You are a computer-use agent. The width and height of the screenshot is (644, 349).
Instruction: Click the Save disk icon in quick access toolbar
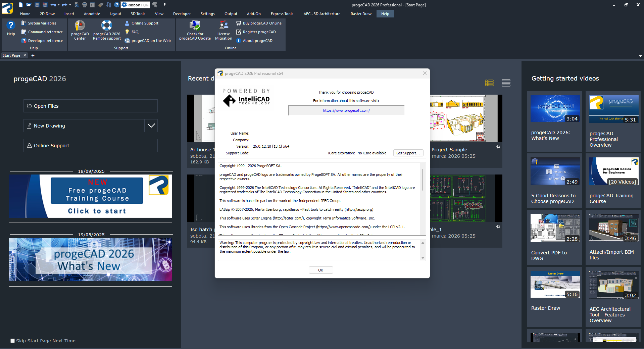37,5
